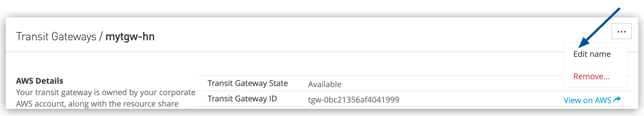Click the Transit Gateway ID label
The image size is (644, 116).
242,99
